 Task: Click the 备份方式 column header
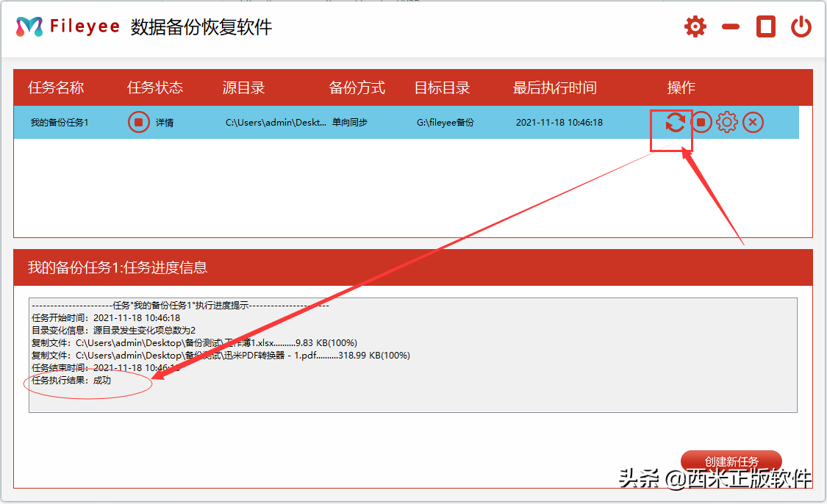pyautogui.click(x=357, y=87)
